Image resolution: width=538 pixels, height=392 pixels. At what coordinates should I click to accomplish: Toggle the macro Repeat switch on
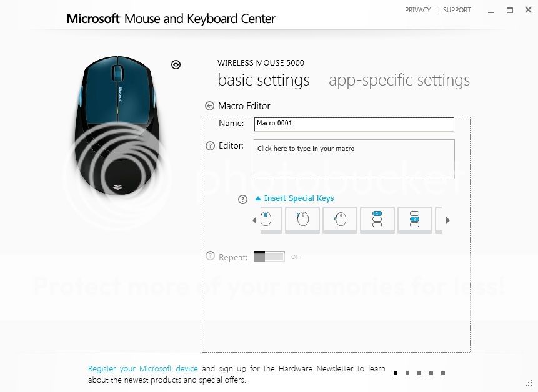coord(269,256)
